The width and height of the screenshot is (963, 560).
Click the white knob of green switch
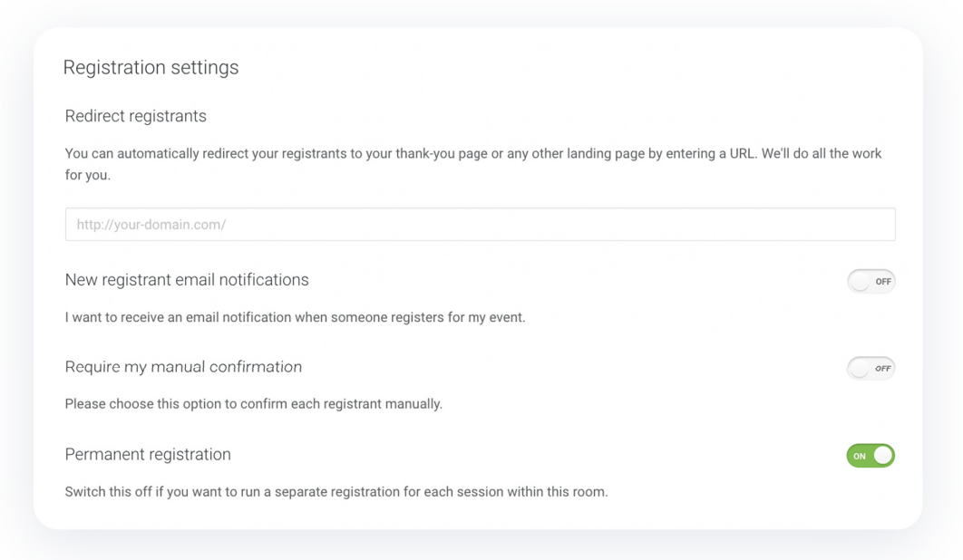(x=882, y=456)
